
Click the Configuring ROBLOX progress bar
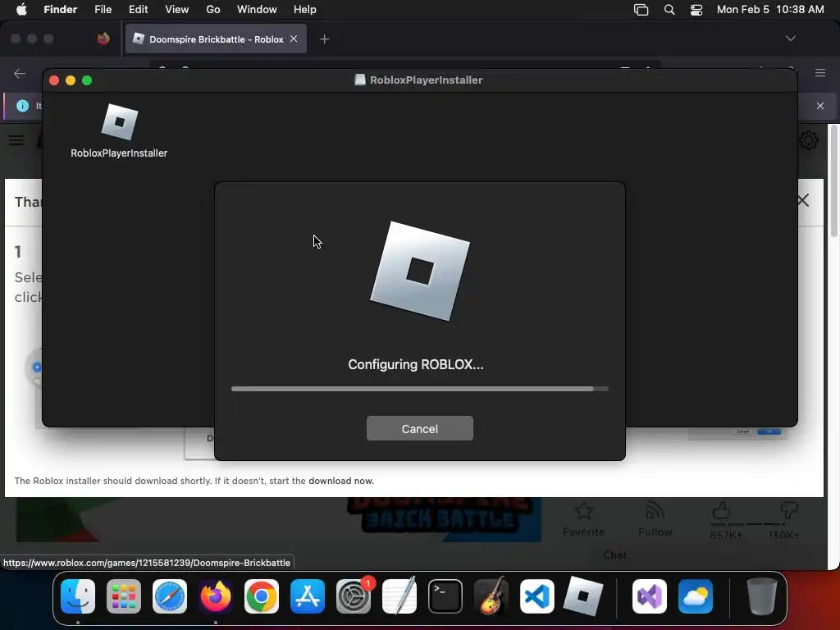[419, 389]
